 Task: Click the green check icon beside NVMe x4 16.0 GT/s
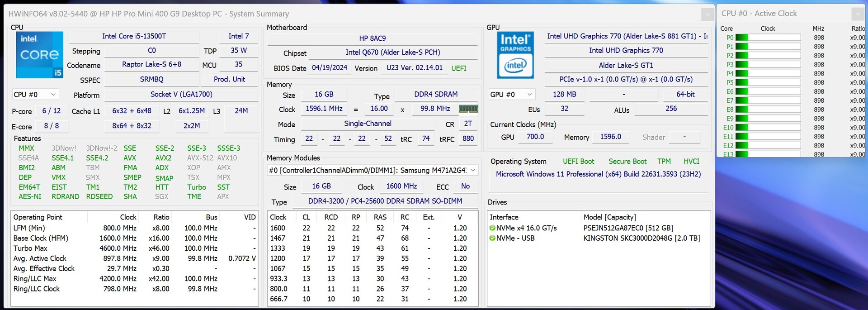point(492,228)
